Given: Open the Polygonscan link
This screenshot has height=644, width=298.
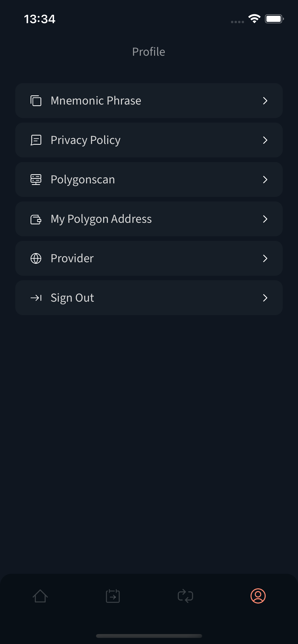Looking at the screenshot, I should [83, 180].
